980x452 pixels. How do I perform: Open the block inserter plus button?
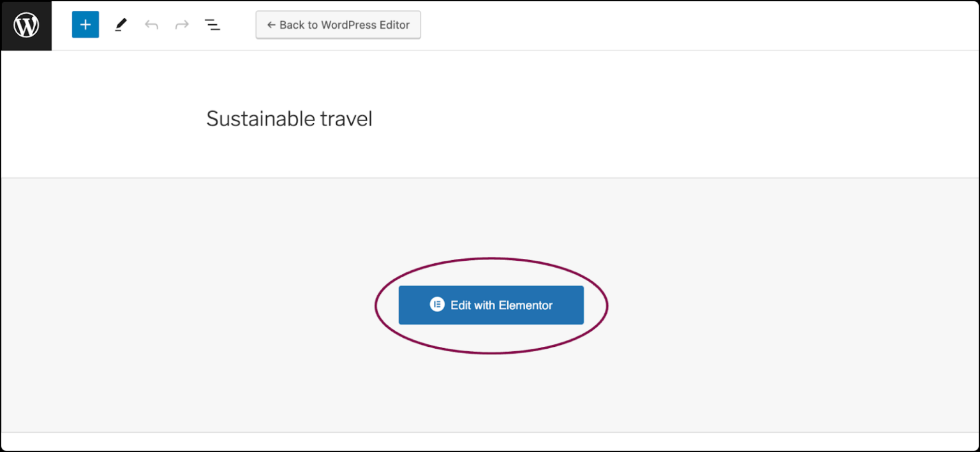85,25
